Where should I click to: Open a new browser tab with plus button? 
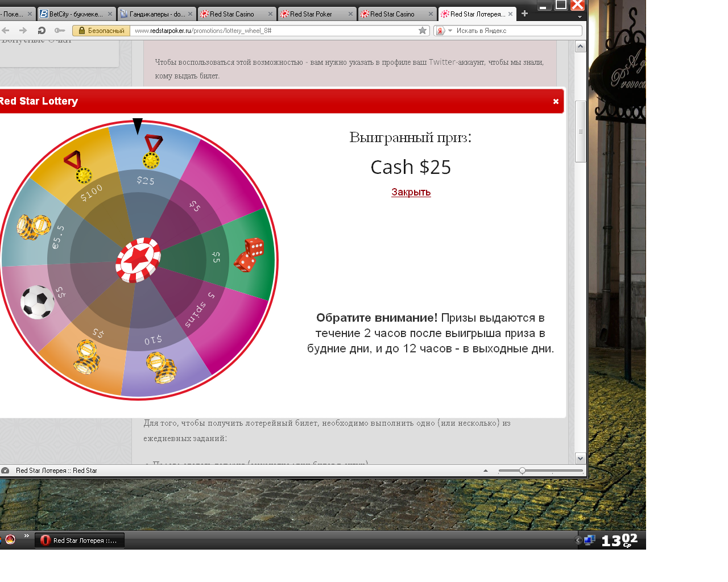pos(524,14)
